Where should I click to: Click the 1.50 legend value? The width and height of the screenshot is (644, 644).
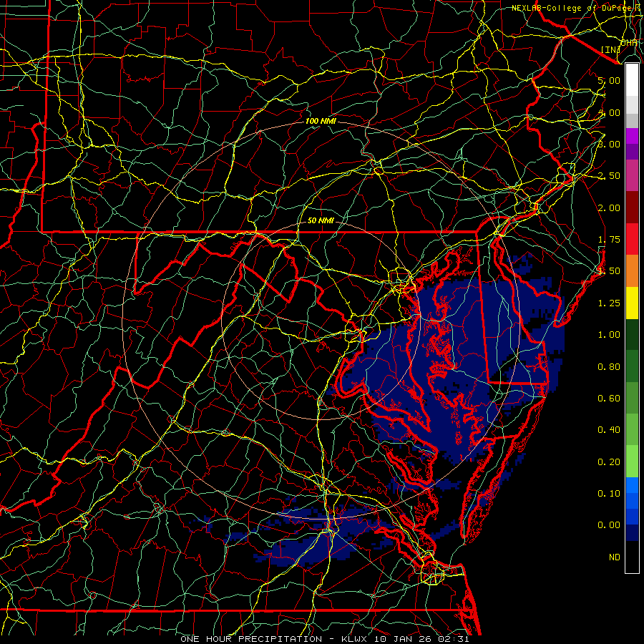[609, 271]
